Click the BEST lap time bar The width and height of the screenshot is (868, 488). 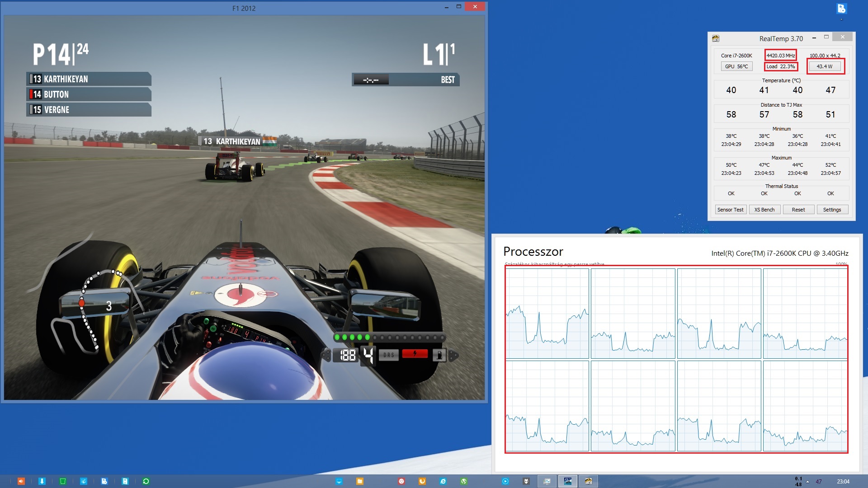(x=406, y=80)
